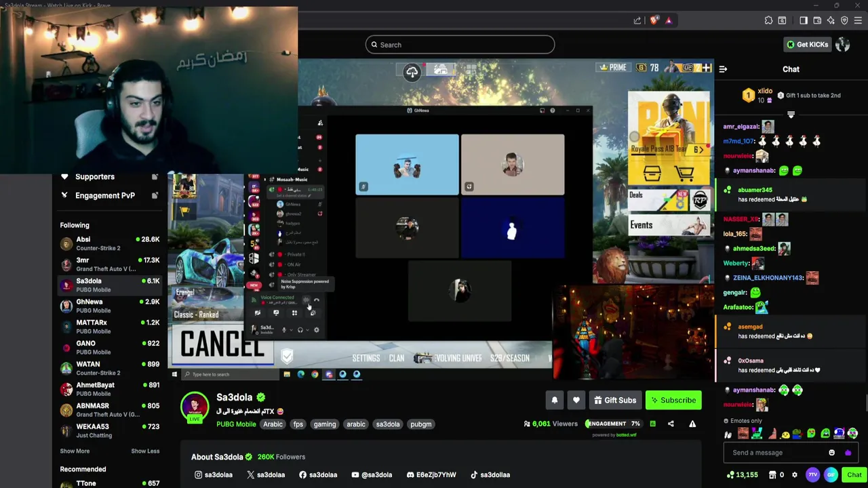Open Sa3dola's YouTube @sa3dola link
The width and height of the screenshot is (868, 488).
coord(372,475)
